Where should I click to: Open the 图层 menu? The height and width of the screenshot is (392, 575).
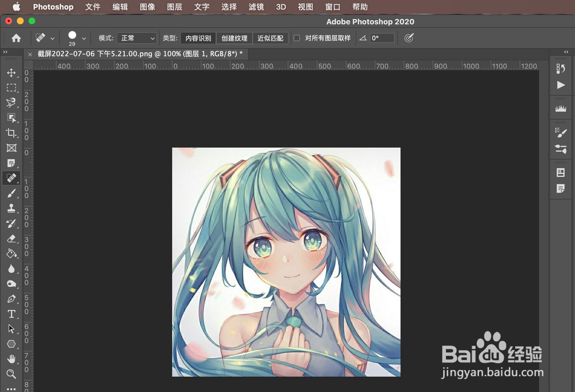pyautogui.click(x=174, y=7)
